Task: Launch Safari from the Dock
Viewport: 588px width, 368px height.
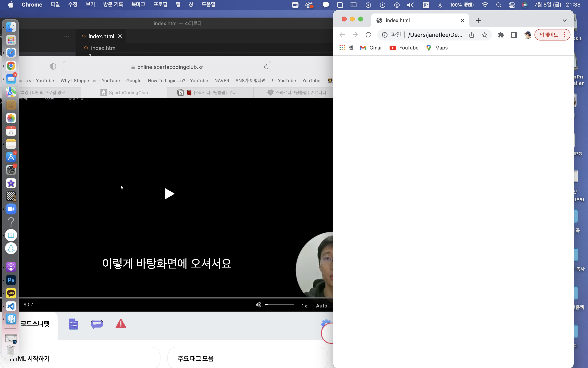Action: (11, 53)
